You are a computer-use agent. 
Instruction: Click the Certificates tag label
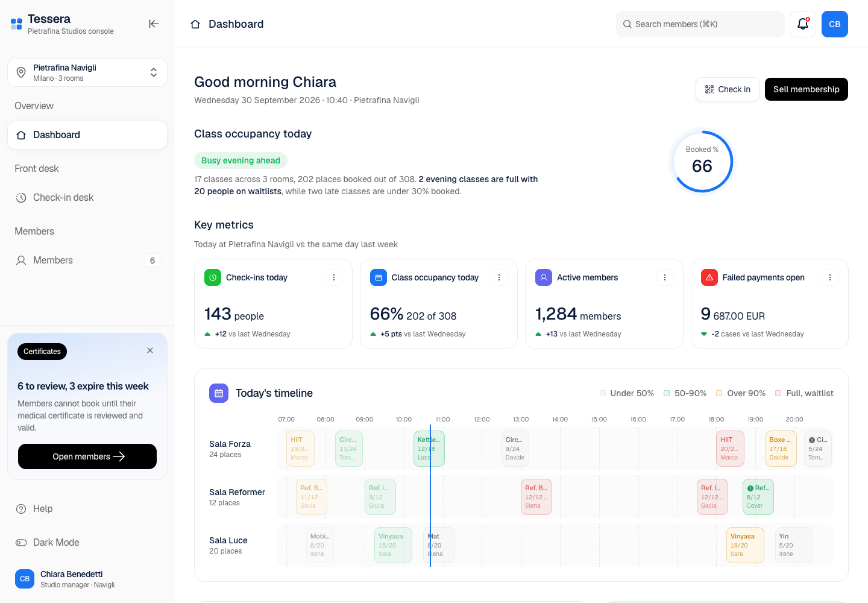[x=42, y=352]
